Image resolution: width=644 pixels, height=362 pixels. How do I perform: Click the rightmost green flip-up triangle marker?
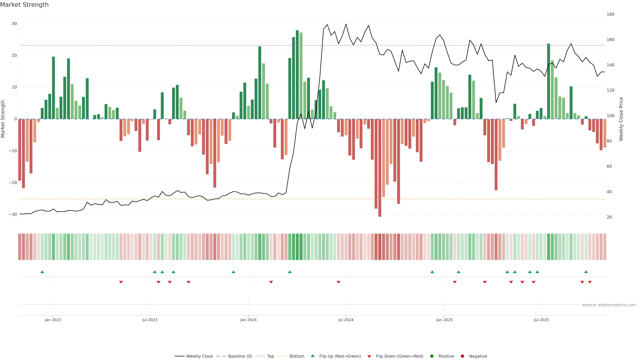586,272
